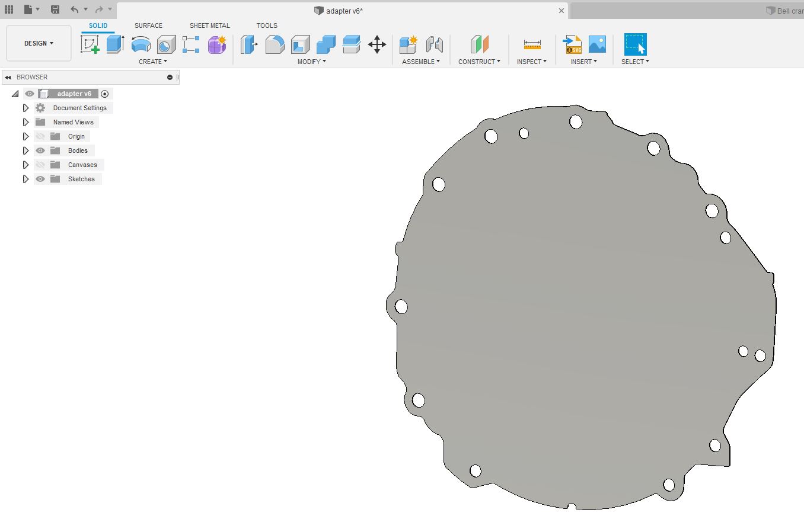The height and width of the screenshot is (532, 804).
Task: Expand the Named Views folder
Action: click(x=25, y=122)
